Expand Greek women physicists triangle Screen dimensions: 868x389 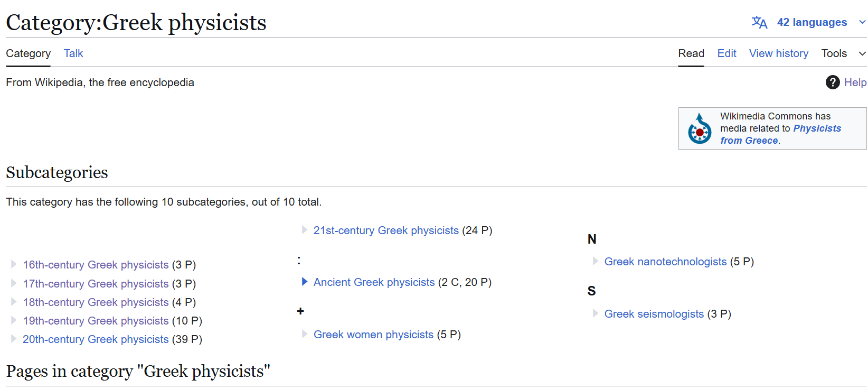pos(305,334)
